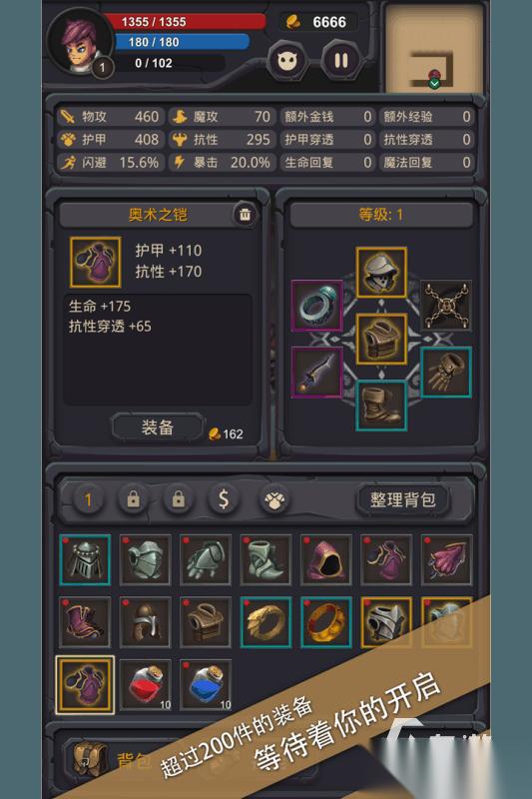Open the cat-face pet menu
The height and width of the screenshot is (799, 532).
click(x=286, y=61)
